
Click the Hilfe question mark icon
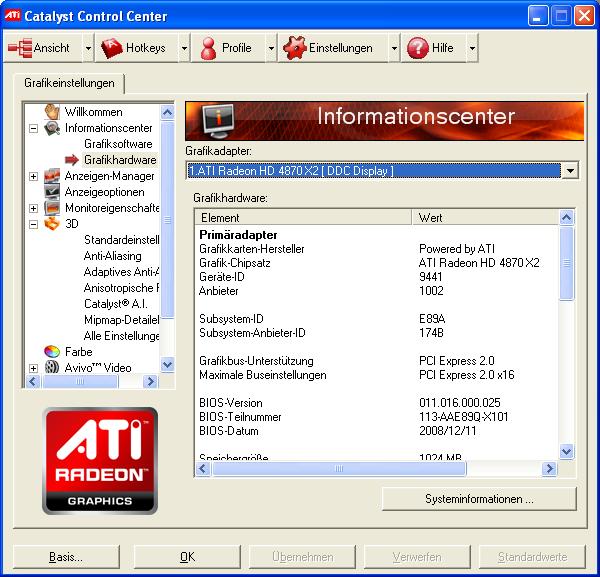(417, 48)
